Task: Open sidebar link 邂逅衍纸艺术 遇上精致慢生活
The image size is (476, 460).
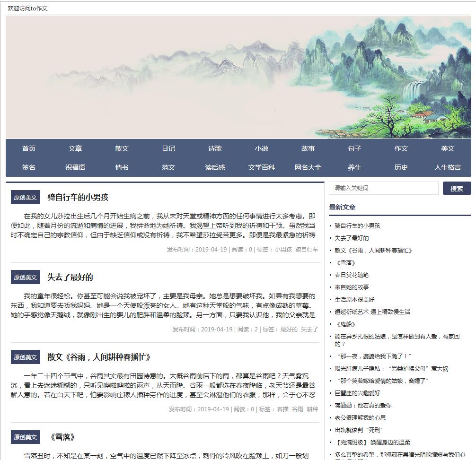Action: point(372,312)
